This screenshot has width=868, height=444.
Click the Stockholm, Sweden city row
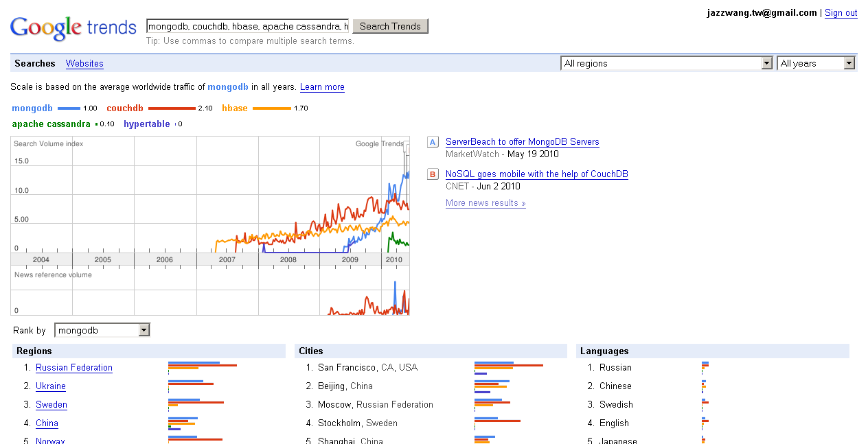(358, 423)
